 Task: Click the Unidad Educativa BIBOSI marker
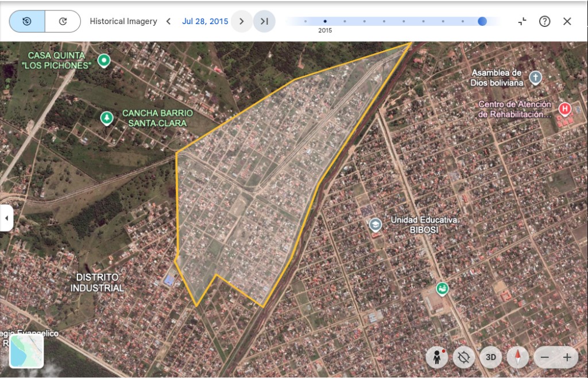(376, 224)
